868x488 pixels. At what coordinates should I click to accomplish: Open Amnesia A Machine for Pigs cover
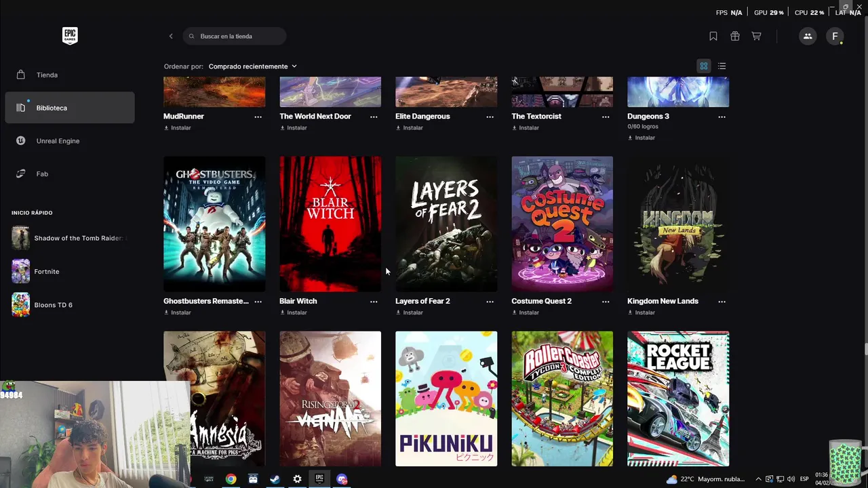(214, 399)
